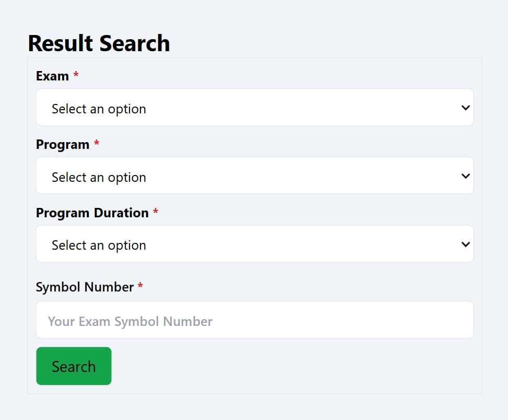
Task: Click the chevron icon on the Program dropdown
Action: (465, 176)
